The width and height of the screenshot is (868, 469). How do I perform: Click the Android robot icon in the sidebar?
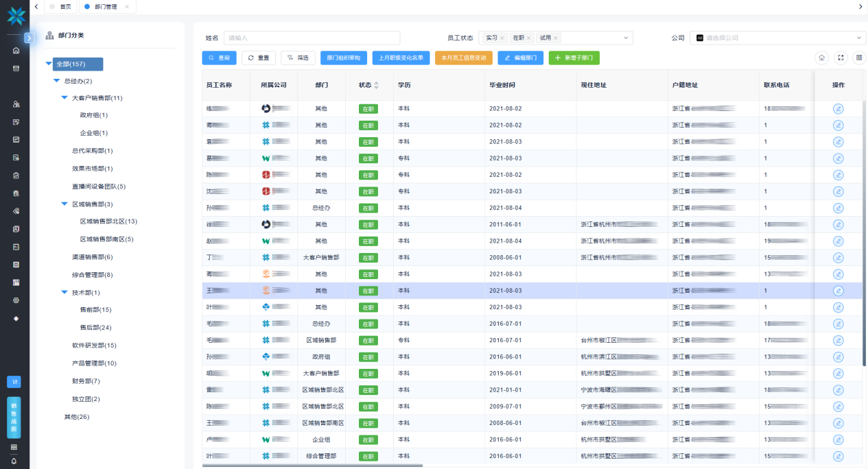(16, 318)
